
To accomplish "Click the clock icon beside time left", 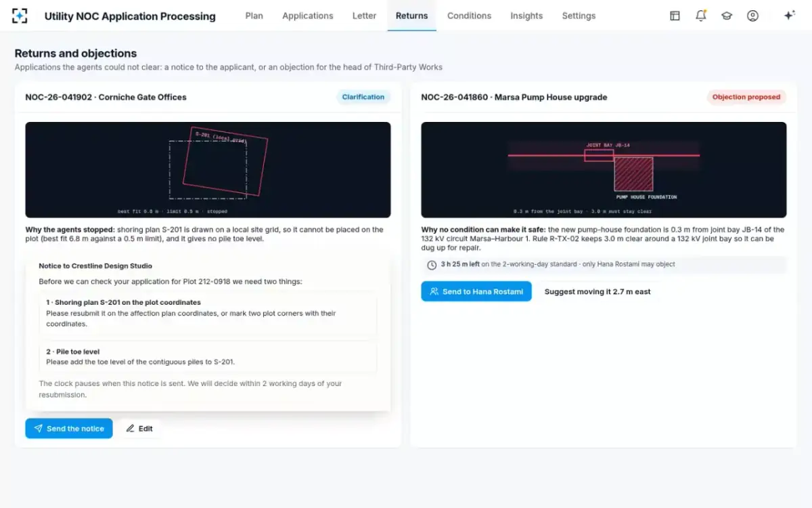I will point(432,264).
